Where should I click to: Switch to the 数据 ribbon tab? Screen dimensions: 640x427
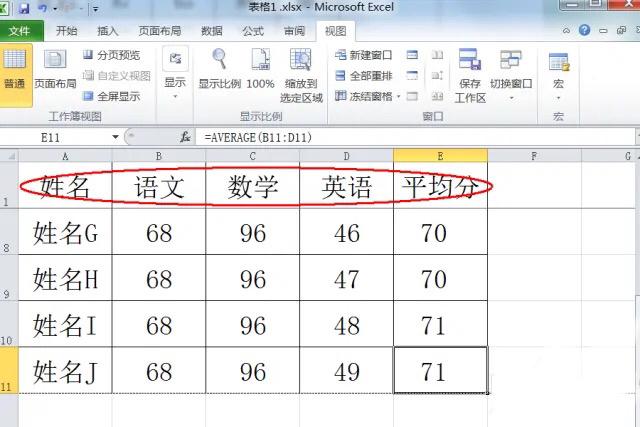pyautogui.click(x=211, y=31)
